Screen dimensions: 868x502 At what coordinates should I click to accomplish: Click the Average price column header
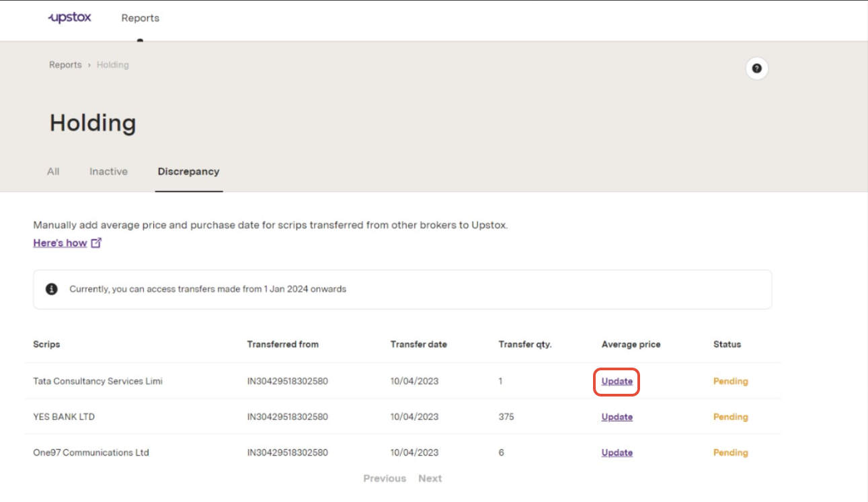631,345
